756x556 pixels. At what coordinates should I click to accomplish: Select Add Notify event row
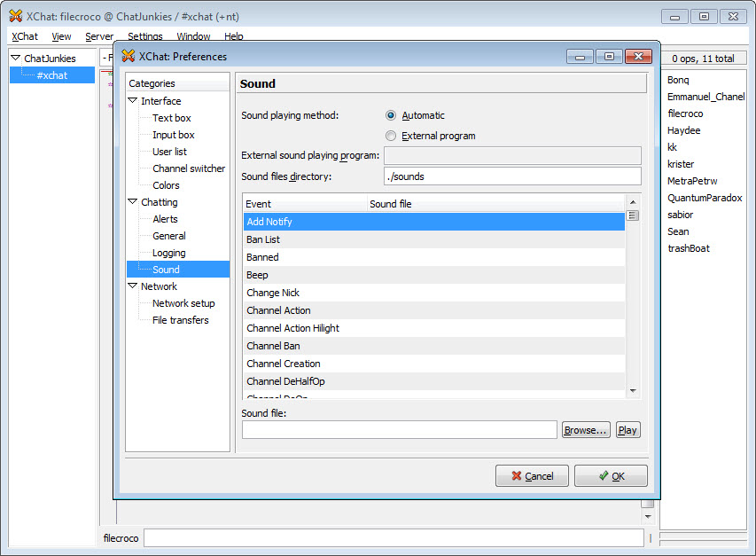tap(434, 222)
